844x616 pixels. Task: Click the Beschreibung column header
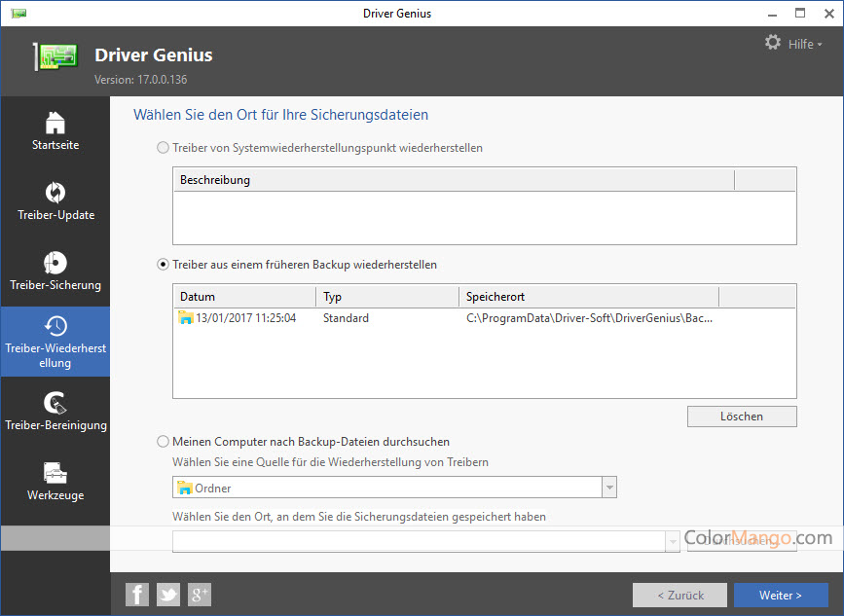click(x=454, y=180)
